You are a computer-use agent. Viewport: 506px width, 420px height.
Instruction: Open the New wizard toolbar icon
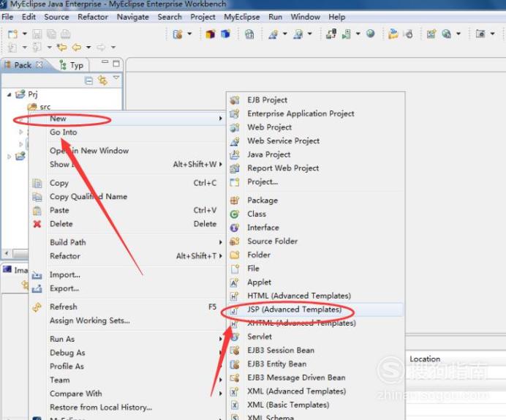tap(12, 34)
